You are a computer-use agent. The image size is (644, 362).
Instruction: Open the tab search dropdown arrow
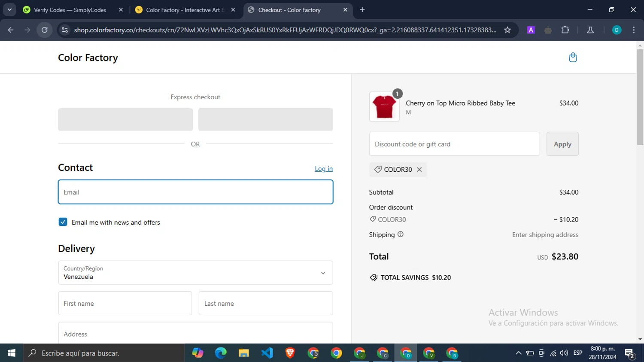coord(9,10)
